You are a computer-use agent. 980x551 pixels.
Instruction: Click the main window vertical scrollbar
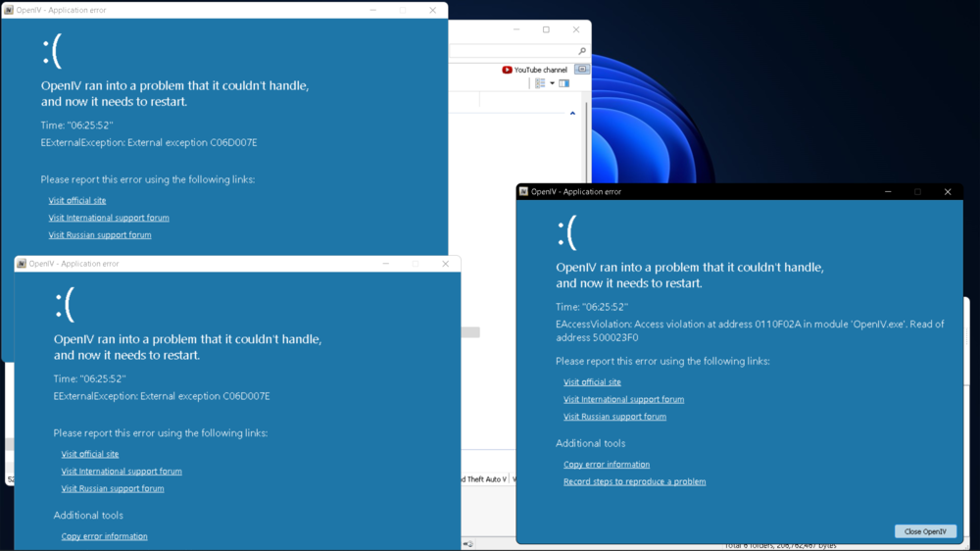586,144
